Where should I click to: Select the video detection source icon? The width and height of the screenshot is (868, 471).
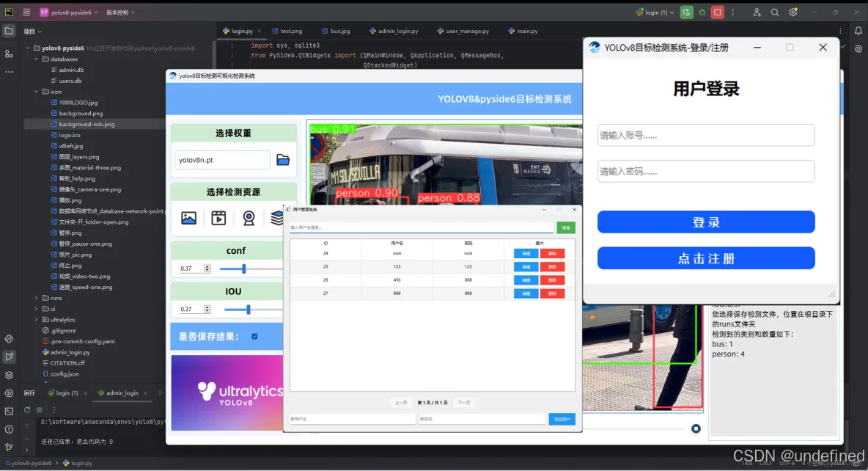pyautogui.click(x=218, y=218)
